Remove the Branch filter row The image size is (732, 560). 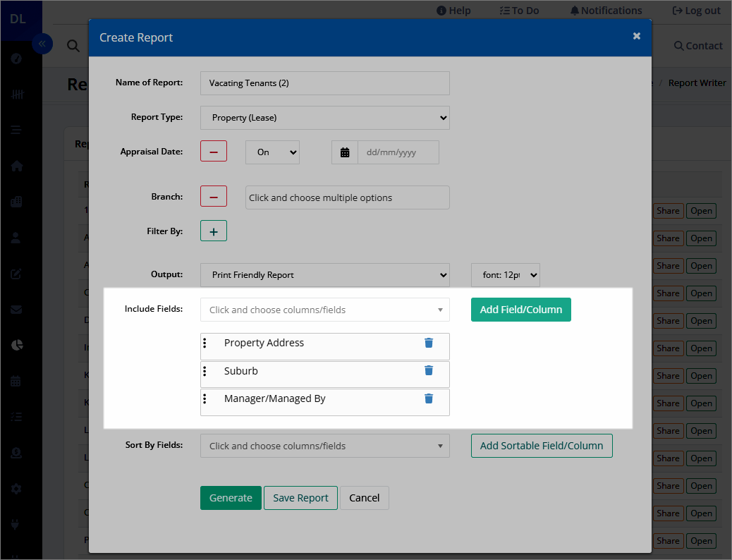(x=213, y=197)
